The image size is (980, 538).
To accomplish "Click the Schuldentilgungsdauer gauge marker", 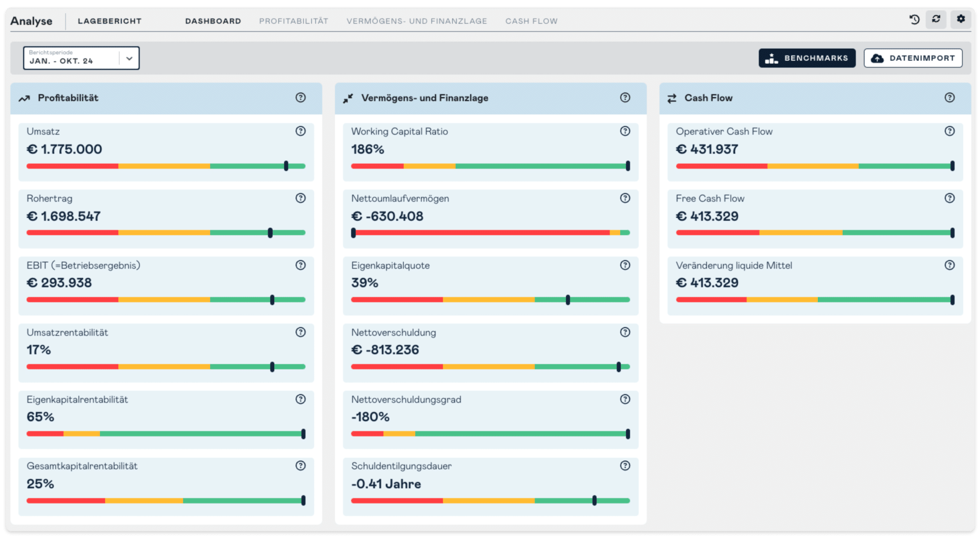I will (x=594, y=501).
